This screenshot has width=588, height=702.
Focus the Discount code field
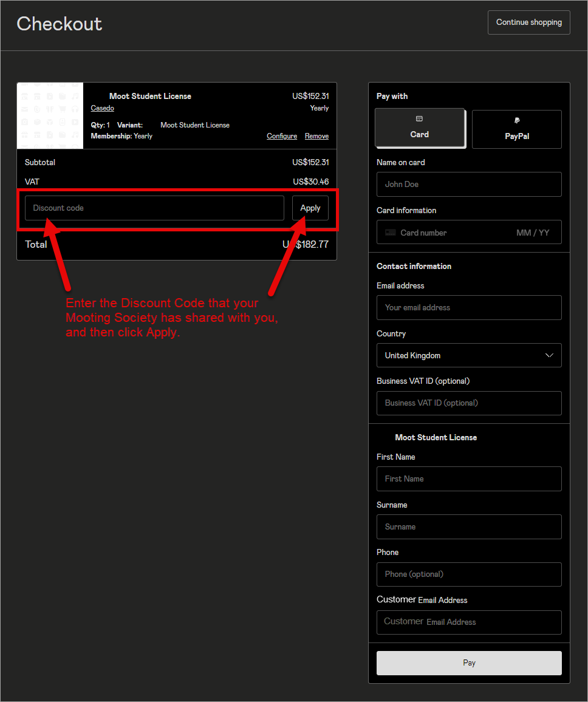(154, 208)
